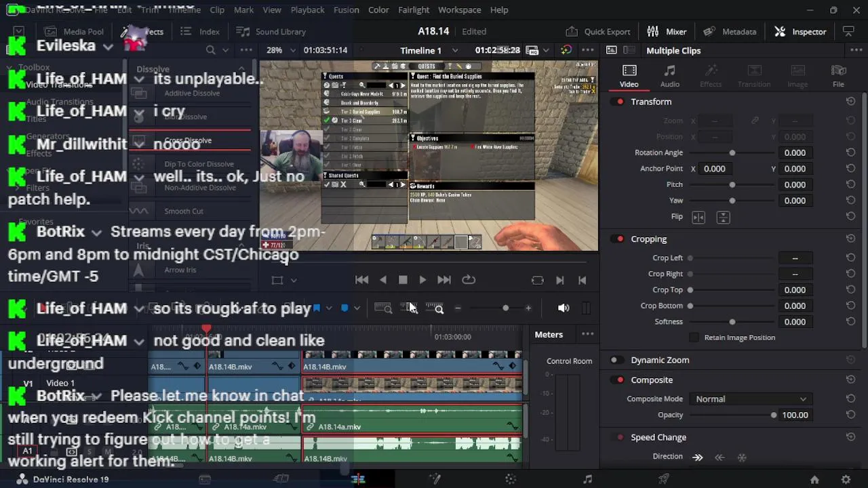This screenshot has height=488, width=868.
Task: Click the timeline zoom in plus icon
Action: pyautogui.click(x=528, y=308)
